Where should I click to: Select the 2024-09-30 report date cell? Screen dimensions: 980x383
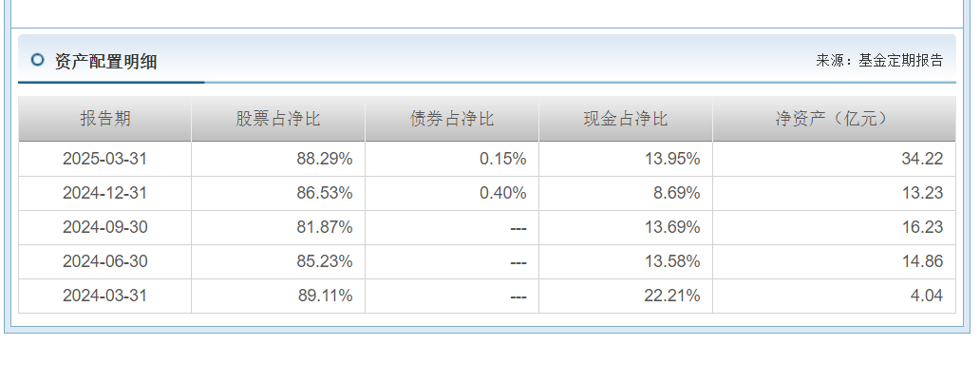coord(105,227)
